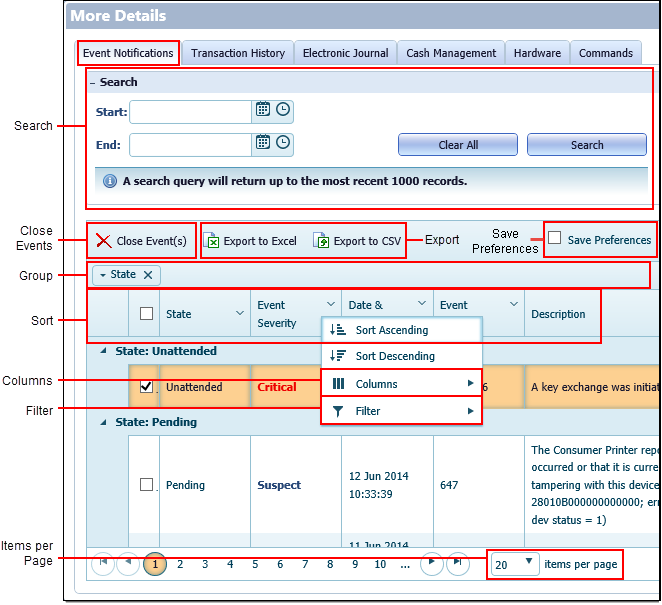Go to page 7 of results
This screenshot has height=605, width=662.
point(305,564)
